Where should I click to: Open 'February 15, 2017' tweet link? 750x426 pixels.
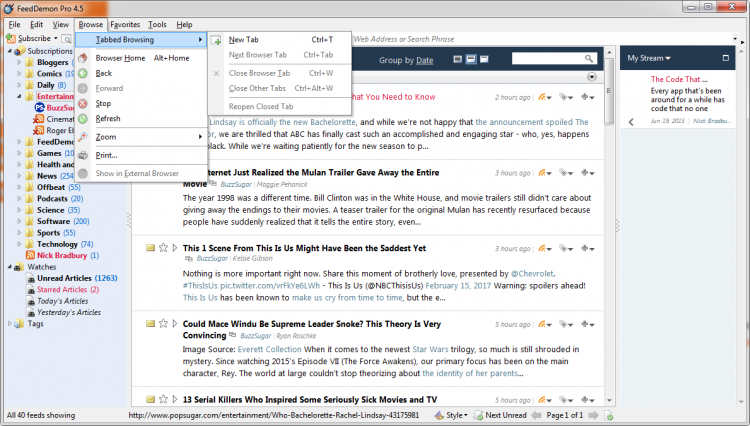tap(458, 286)
